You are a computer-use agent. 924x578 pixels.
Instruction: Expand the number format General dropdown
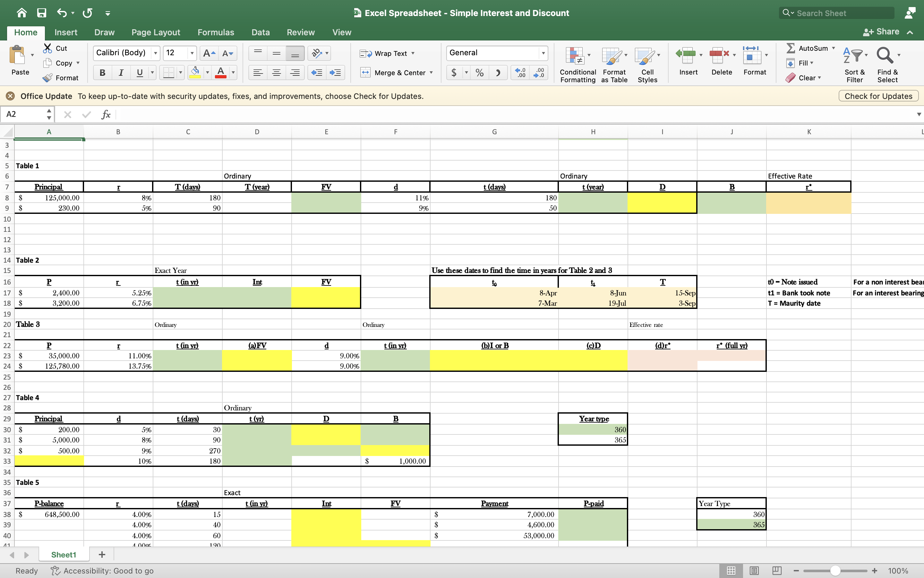pyautogui.click(x=543, y=53)
